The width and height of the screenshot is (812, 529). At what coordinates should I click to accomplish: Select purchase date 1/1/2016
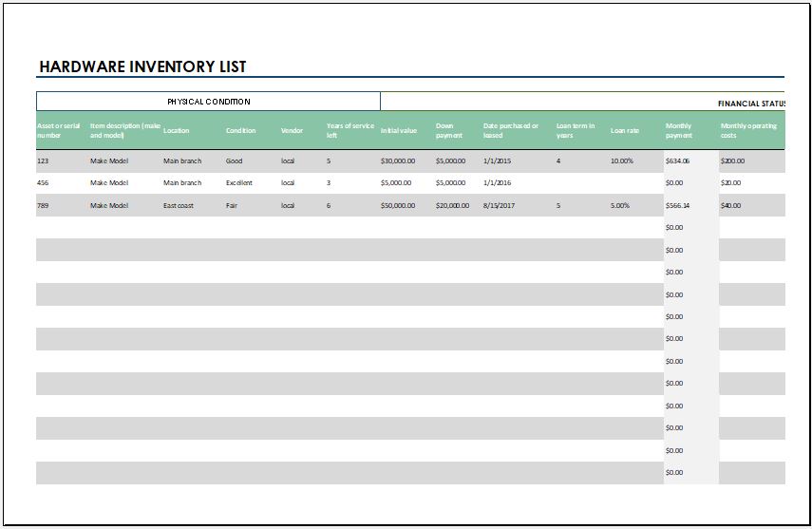pos(497,183)
